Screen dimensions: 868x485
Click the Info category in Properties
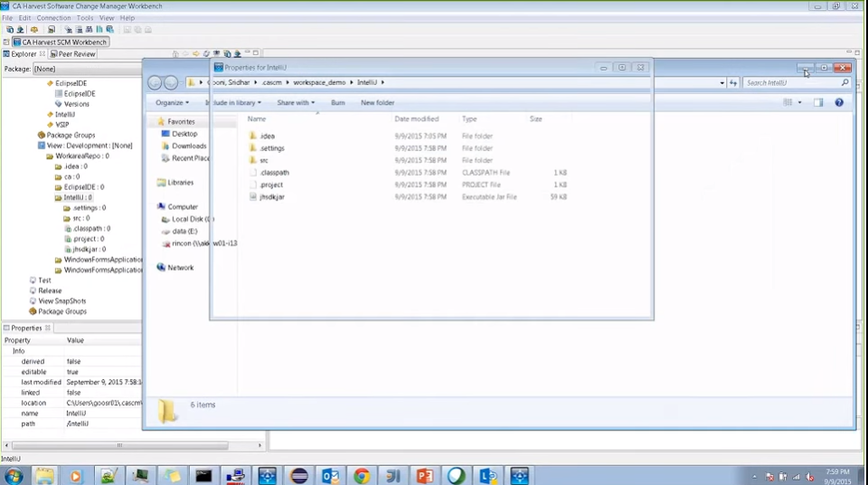(18, 351)
